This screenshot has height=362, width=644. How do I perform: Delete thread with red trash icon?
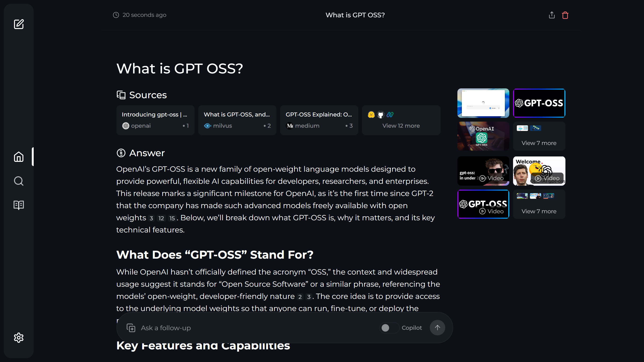click(x=565, y=15)
